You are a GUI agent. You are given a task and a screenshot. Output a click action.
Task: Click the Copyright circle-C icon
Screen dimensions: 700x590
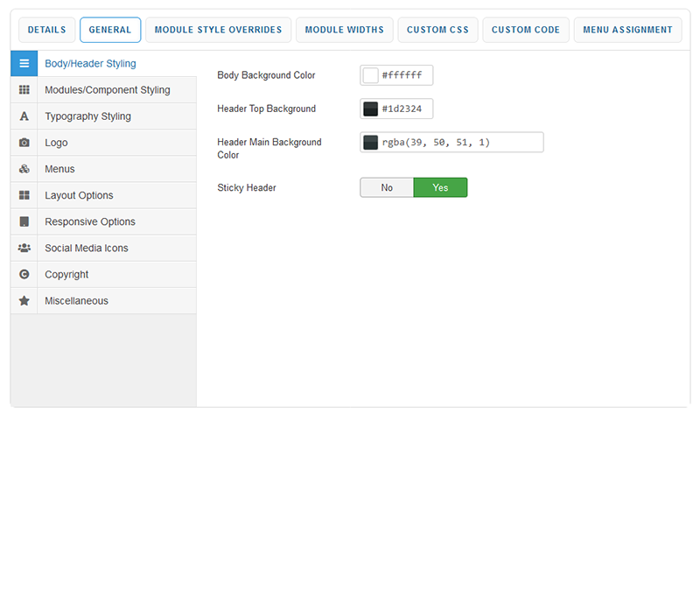24,274
